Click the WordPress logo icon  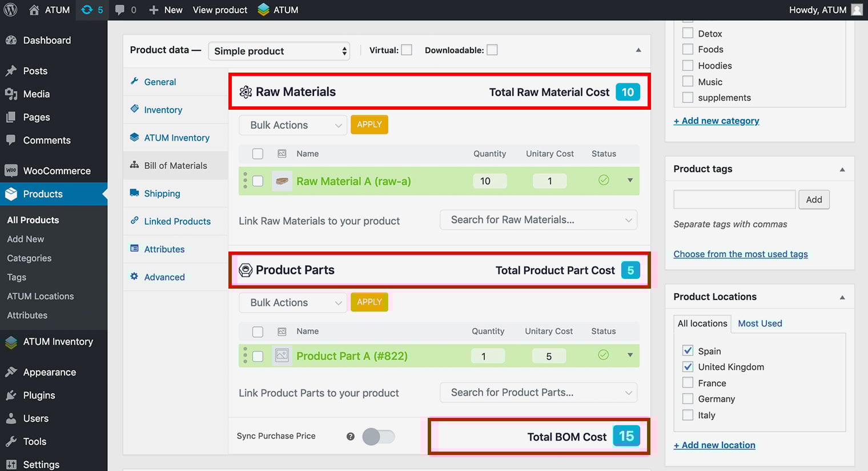click(x=10, y=10)
